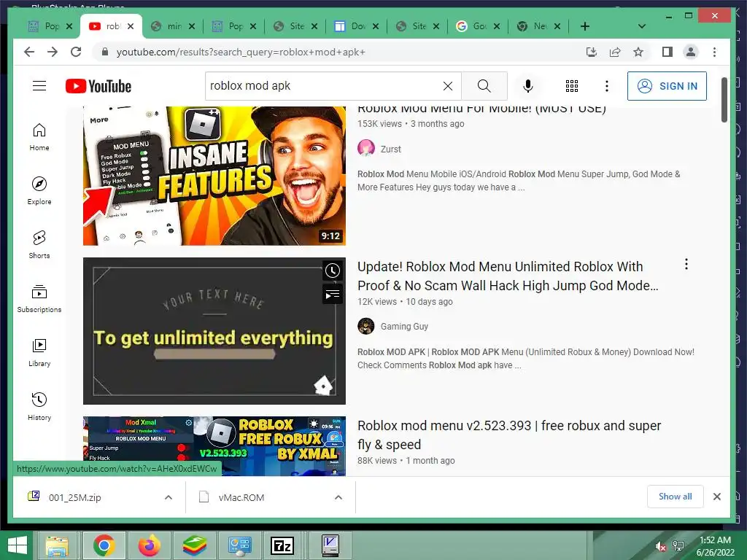Screen dimensions: 747x560
Task: Open Chrome side panel
Action: point(667,52)
